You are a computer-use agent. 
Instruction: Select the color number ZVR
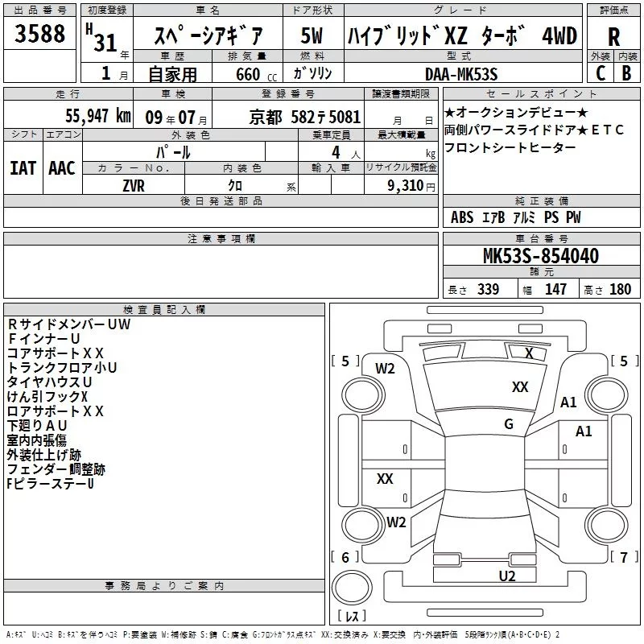[134, 186]
